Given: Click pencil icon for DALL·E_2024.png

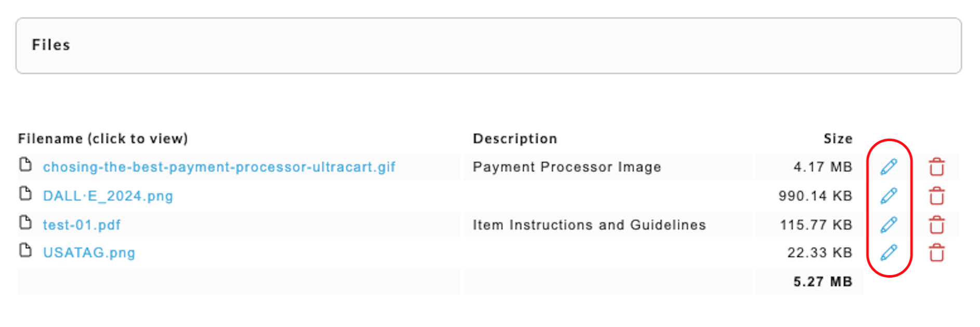Looking at the screenshot, I should click(889, 196).
